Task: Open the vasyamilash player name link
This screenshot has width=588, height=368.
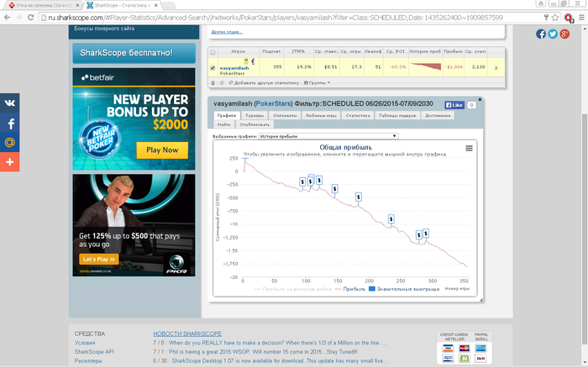Action: point(234,68)
